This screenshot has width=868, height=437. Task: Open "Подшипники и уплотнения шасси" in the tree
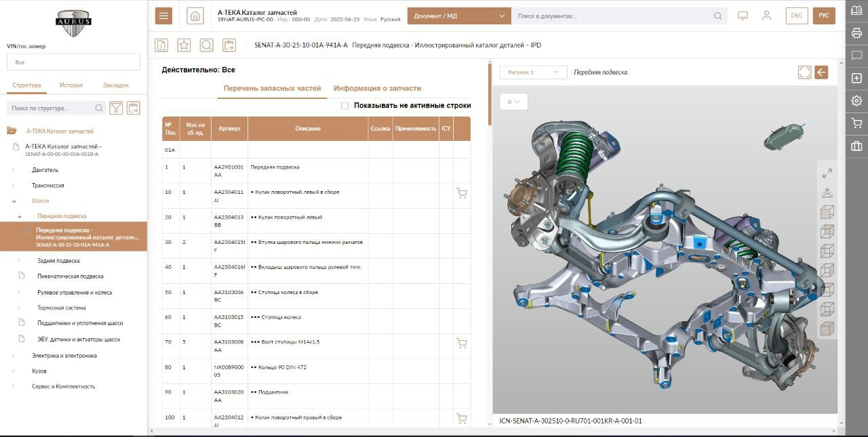[80, 323]
